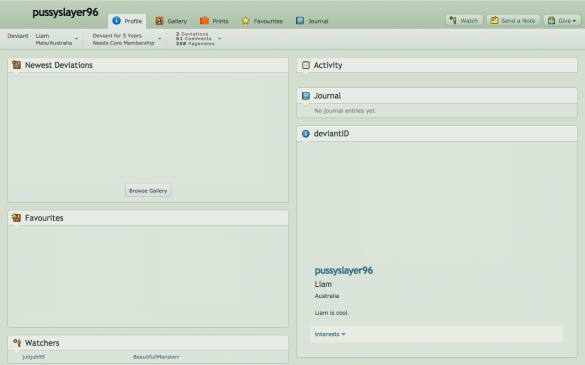Click the Watchers heading
Image resolution: width=585 pixels, height=365 pixels.
(42, 343)
